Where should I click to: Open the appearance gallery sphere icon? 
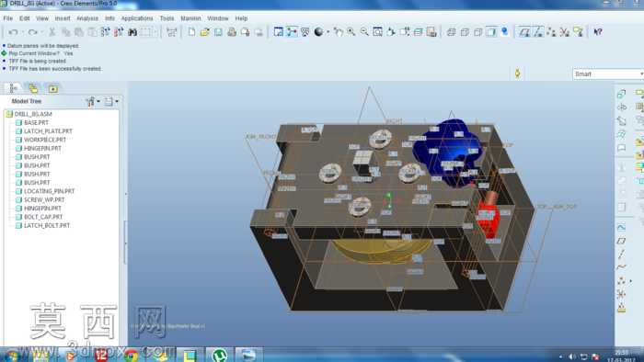coord(318,32)
